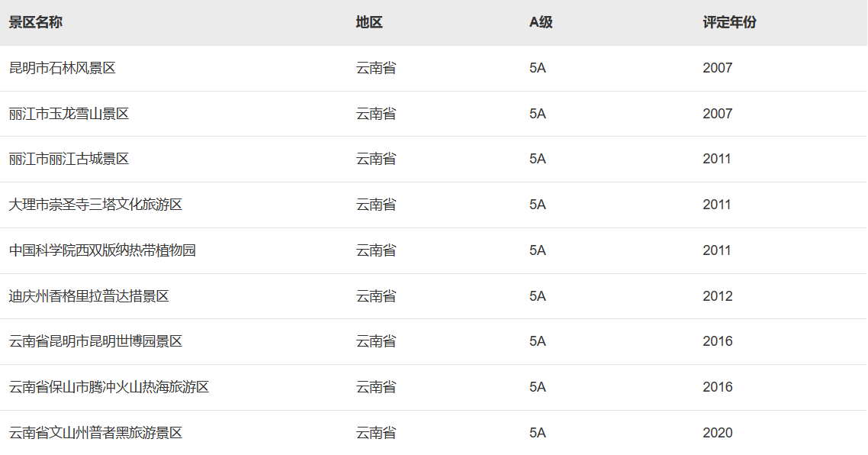
Task: Click 2016 year for 昆明世博园景区
Action: 717,341
